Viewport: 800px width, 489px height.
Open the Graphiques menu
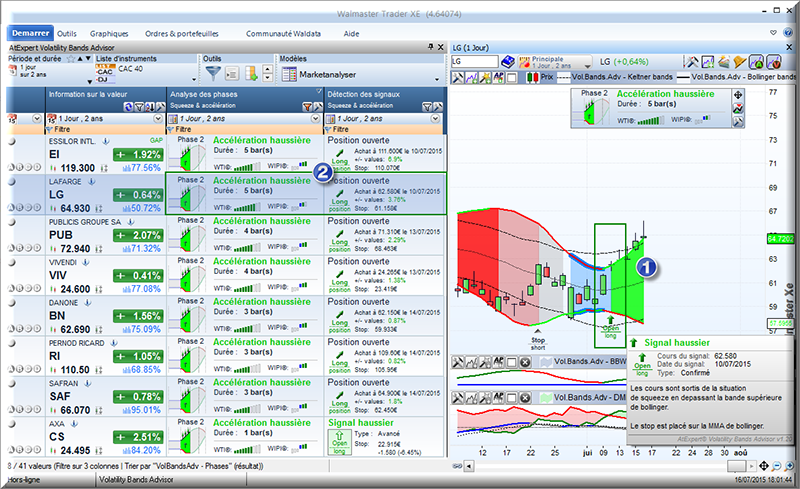coord(109,34)
